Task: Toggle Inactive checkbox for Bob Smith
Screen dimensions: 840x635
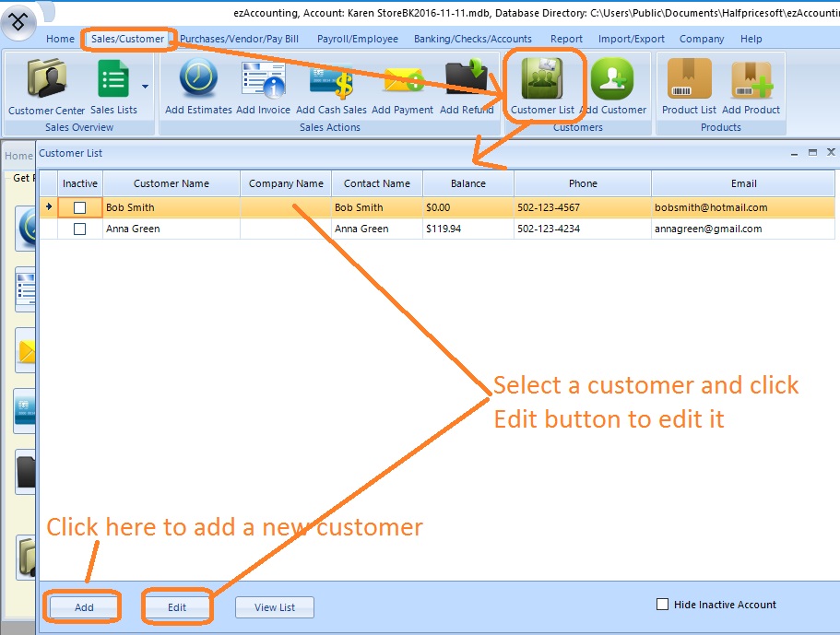Action: pos(80,207)
